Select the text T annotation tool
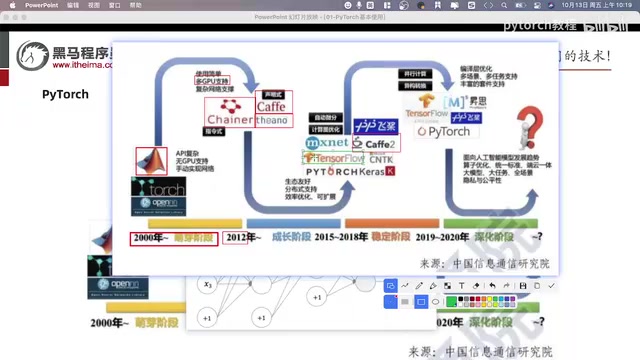Image resolution: width=640 pixels, height=360 pixels. (462, 286)
